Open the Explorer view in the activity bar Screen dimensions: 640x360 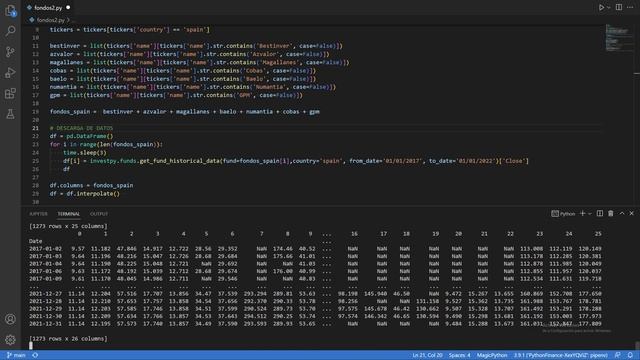tap(11, 11)
